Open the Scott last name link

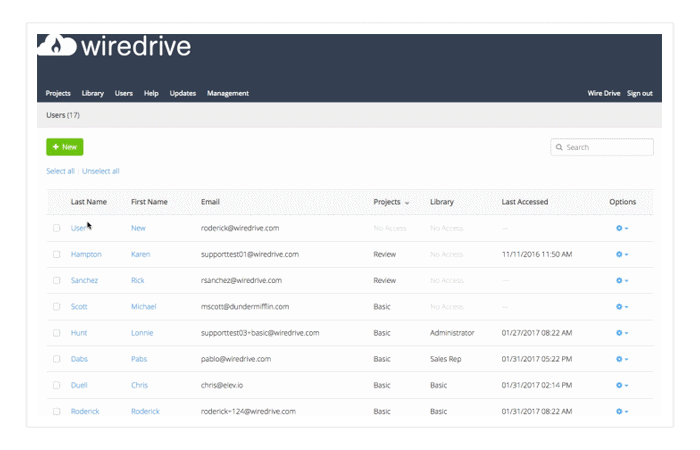(x=79, y=307)
